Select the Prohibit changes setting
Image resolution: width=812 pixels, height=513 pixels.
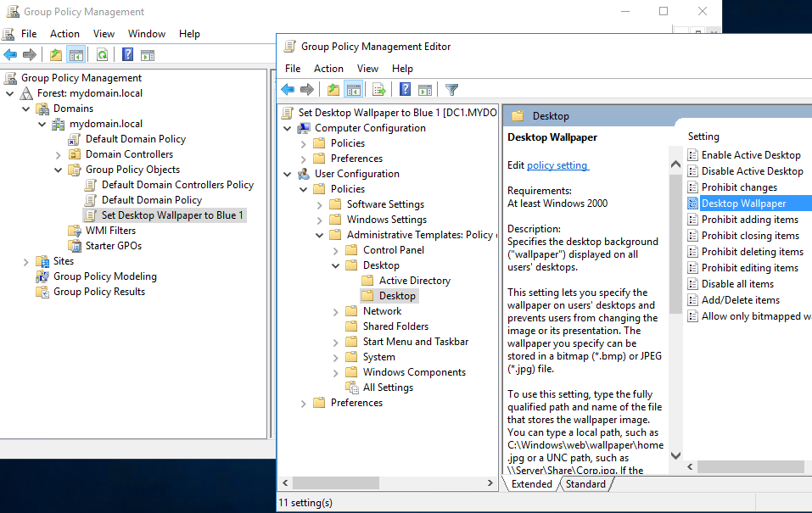pos(738,187)
